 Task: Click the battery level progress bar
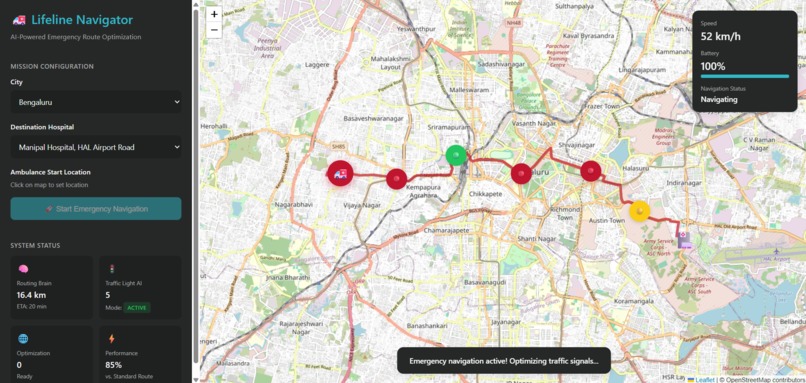[745, 76]
